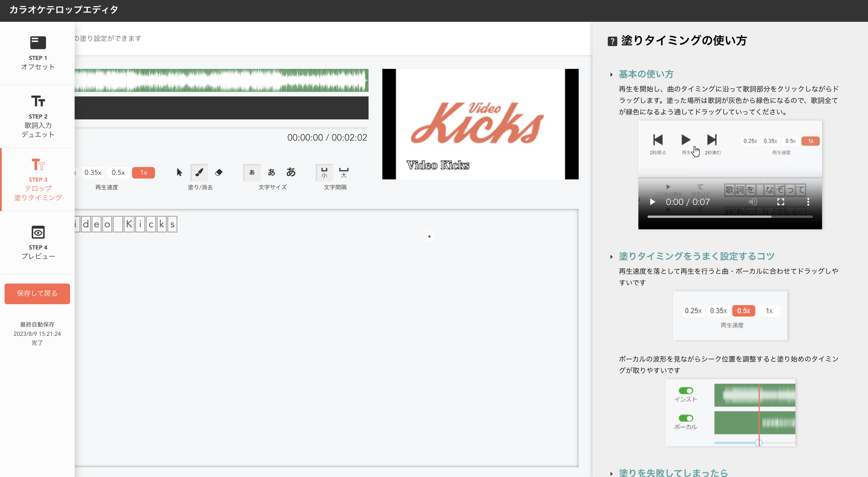Select the arrow pointer tool

pos(179,172)
